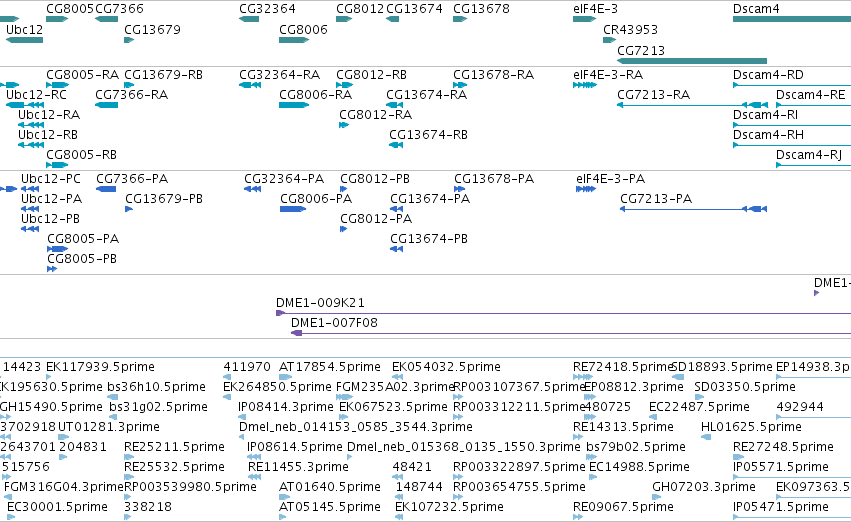Select the CG13679-RB transcript label
851x522 pixels.
point(163,74)
